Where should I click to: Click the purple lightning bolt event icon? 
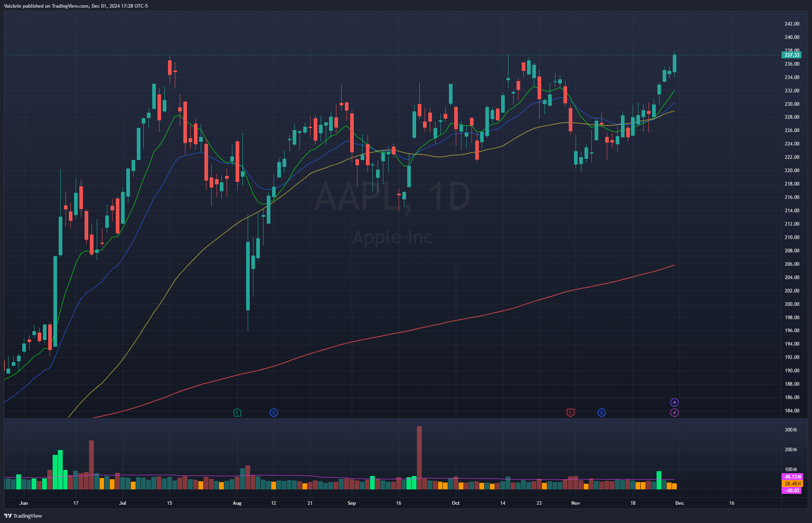point(674,413)
